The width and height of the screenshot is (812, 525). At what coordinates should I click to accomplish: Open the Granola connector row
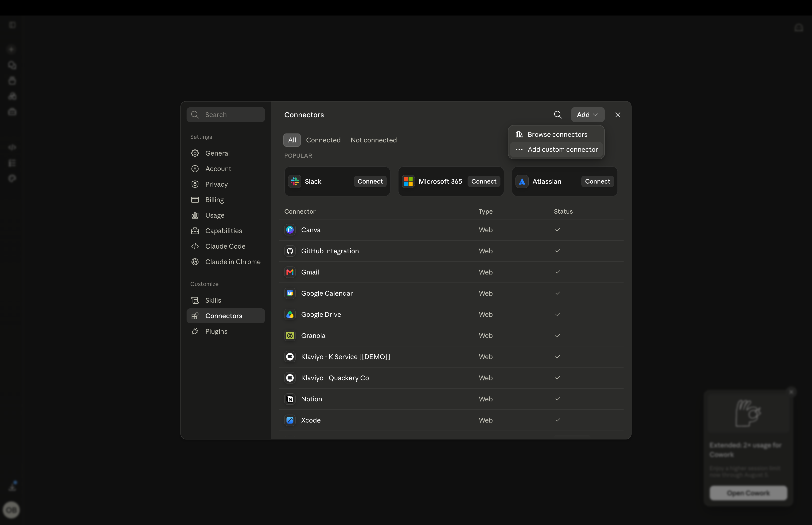tap(451, 335)
